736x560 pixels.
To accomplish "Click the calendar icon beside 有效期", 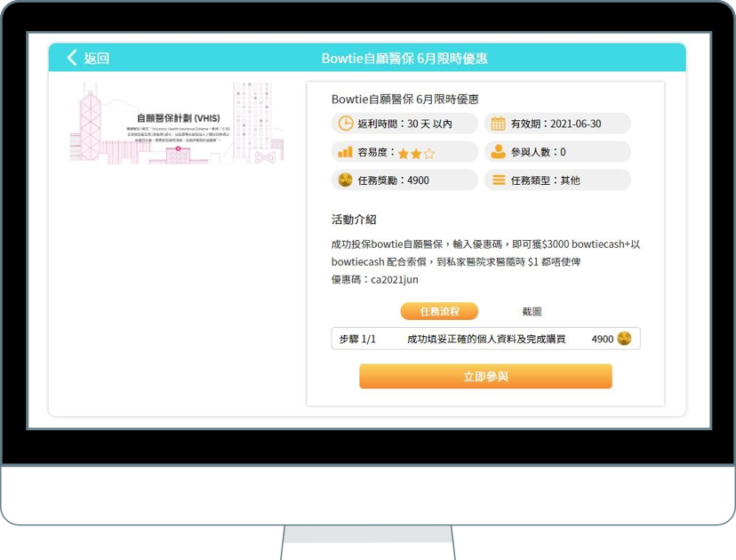I will [499, 124].
